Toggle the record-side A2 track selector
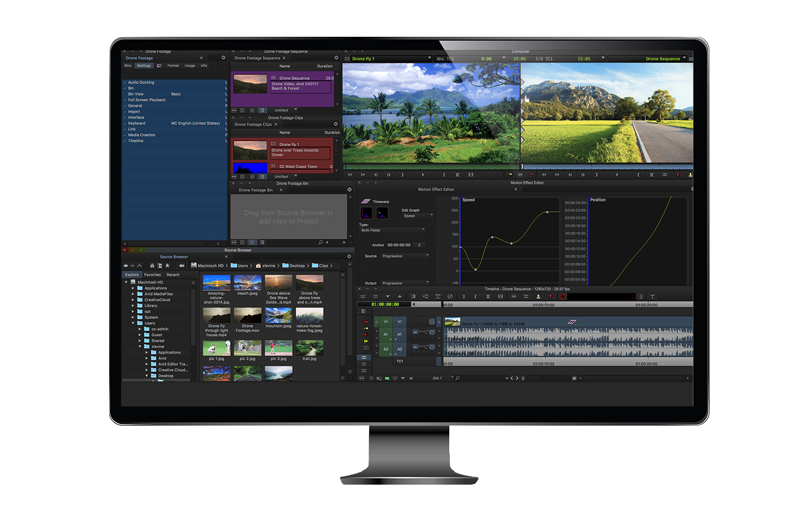 click(x=400, y=349)
